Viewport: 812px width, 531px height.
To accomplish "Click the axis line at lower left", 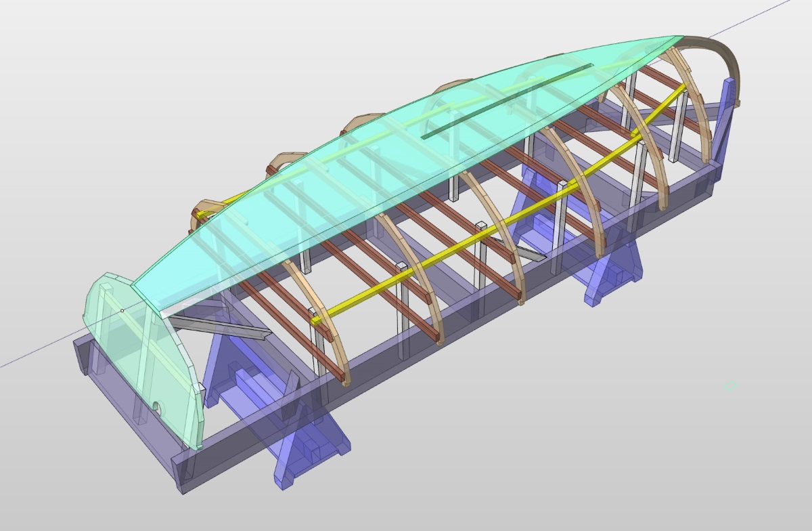I will (34, 356).
